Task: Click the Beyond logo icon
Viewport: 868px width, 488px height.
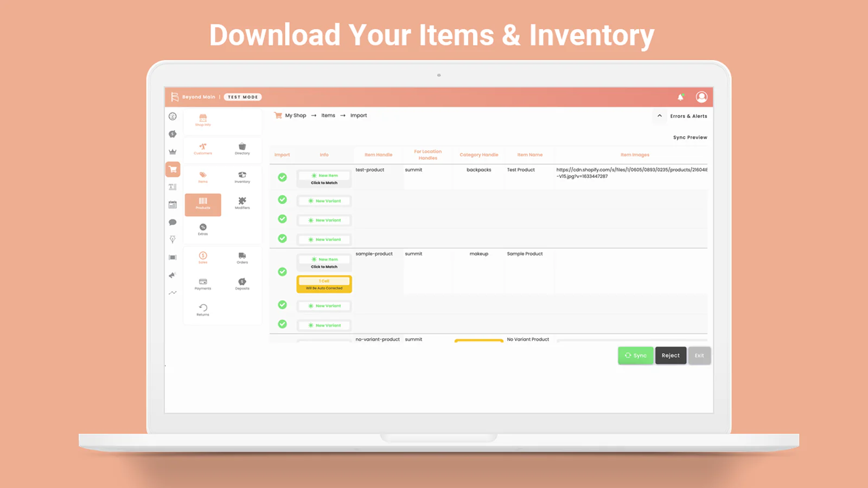Action: [175, 97]
